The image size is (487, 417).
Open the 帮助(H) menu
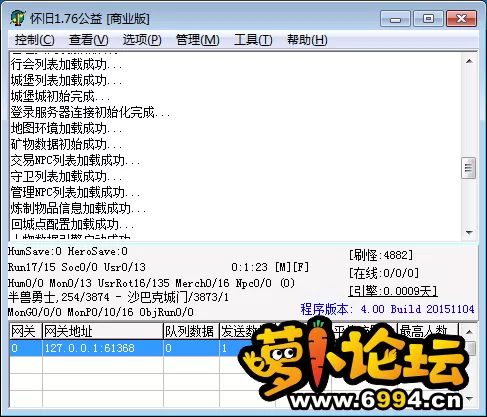307,40
